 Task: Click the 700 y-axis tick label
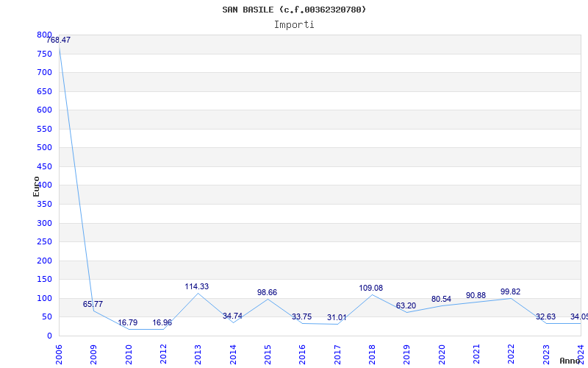[x=44, y=72]
